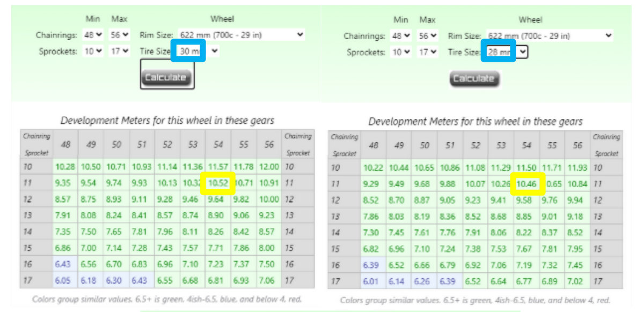Click the Calculate button in the left panel
The height and width of the screenshot is (312, 644).
[167, 77]
